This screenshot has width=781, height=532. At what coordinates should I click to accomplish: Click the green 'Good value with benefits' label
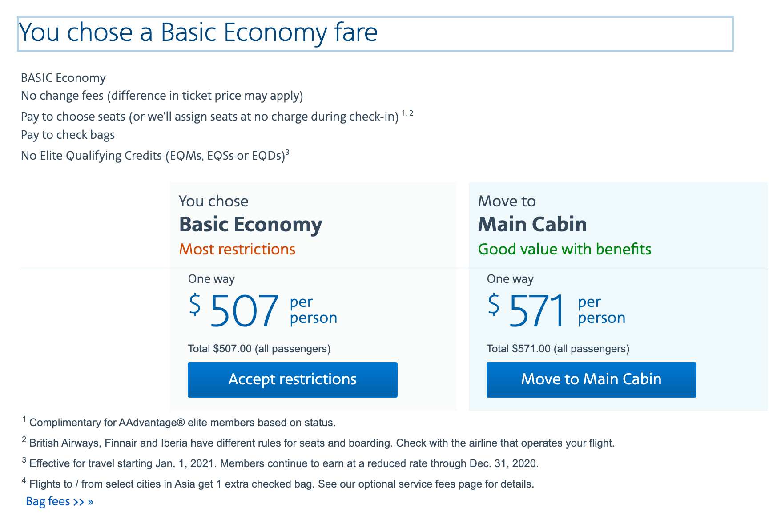tap(564, 249)
